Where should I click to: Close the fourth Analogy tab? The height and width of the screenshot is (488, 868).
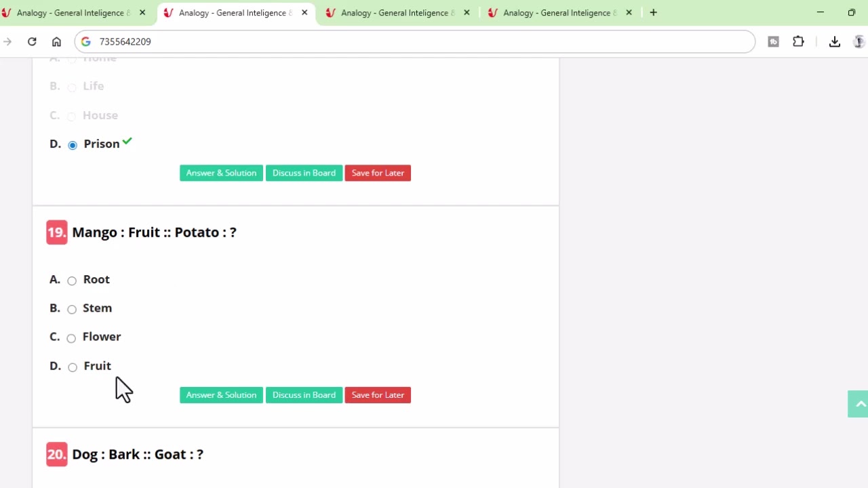pyautogui.click(x=629, y=12)
